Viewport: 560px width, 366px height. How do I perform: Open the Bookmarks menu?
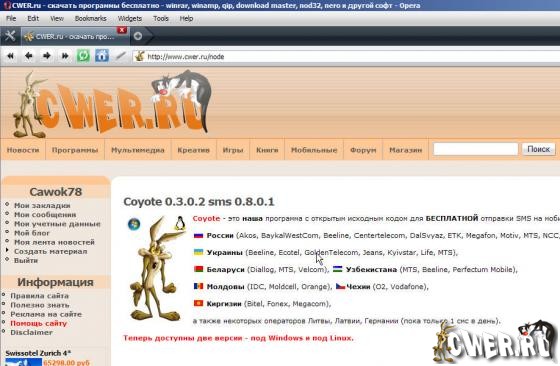tap(90, 18)
